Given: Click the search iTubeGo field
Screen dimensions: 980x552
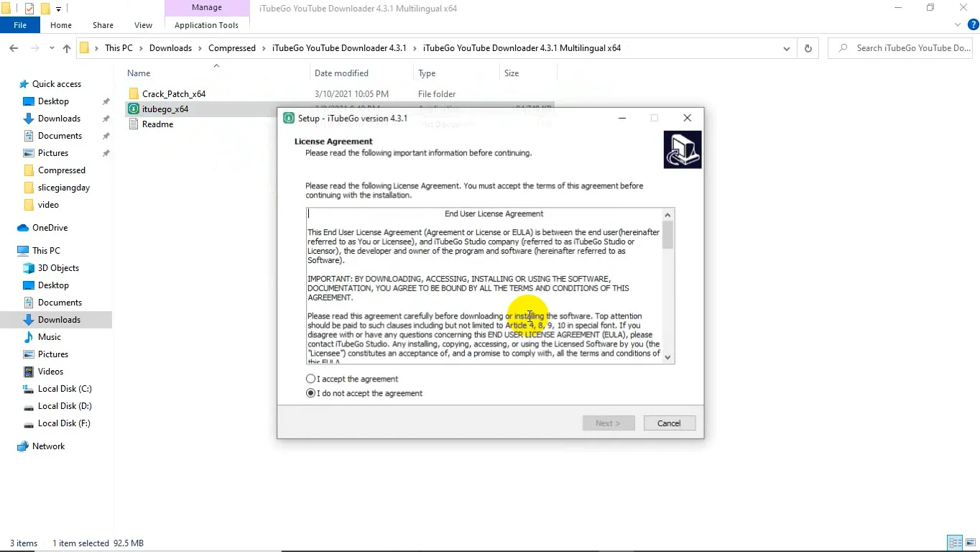Looking at the screenshot, I should point(901,48).
